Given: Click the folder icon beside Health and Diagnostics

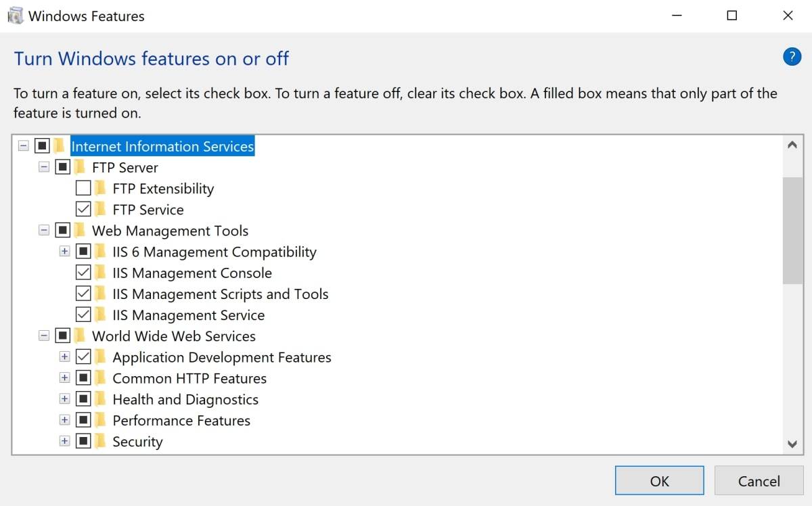Looking at the screenshot, I should coord(101,400).
